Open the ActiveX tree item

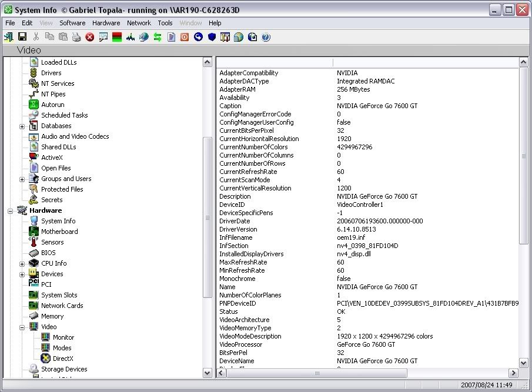(x=52, y=158)
